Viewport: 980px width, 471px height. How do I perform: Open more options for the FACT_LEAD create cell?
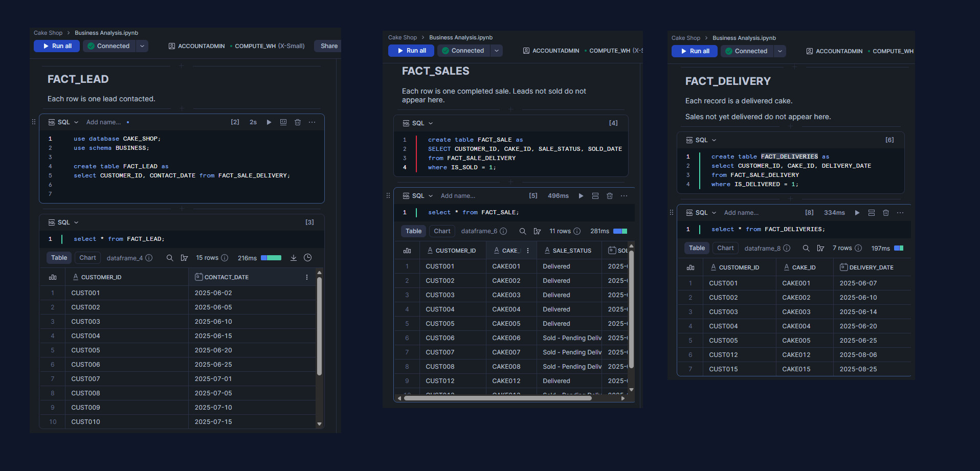click(x=312, y=122)
